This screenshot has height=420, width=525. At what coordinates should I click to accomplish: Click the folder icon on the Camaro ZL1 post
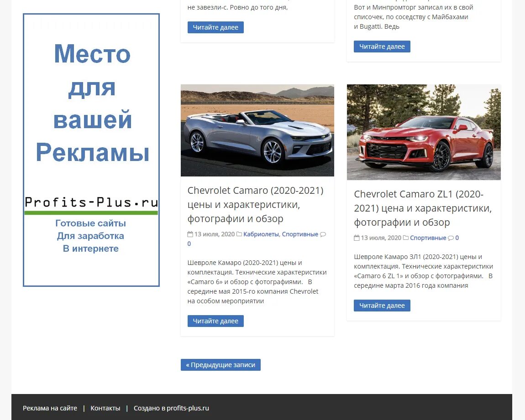coord(405,238)
